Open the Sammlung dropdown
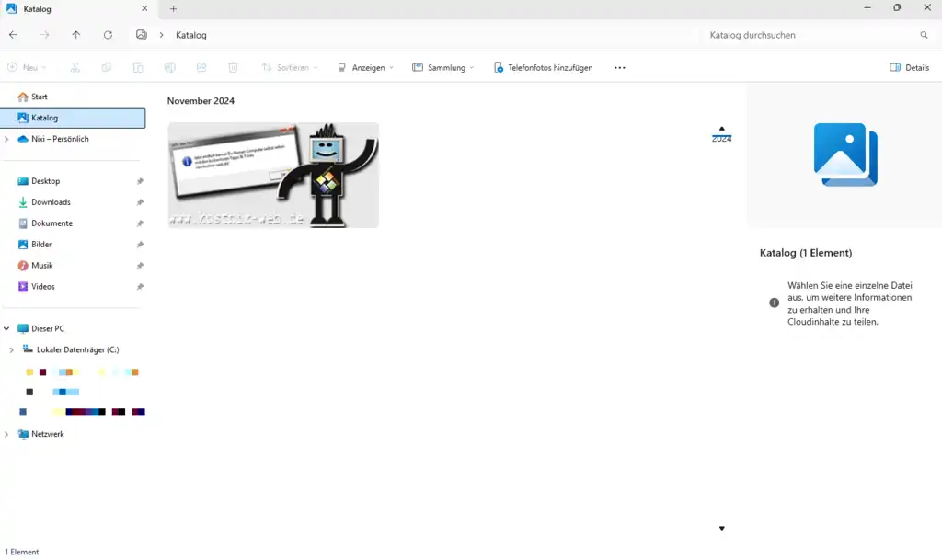Image resolution: width=942 pixels, height=560 pixels. (x=442, y=67)
